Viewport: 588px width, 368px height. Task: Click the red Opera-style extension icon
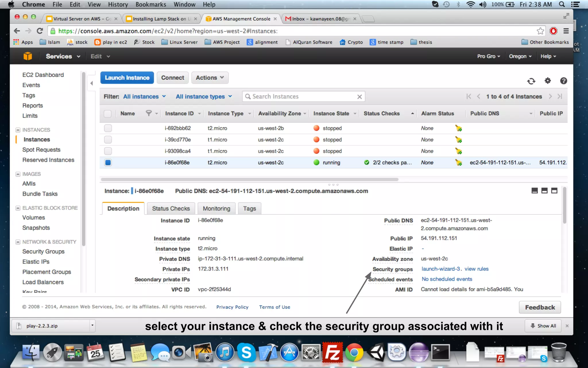[554, 31]
